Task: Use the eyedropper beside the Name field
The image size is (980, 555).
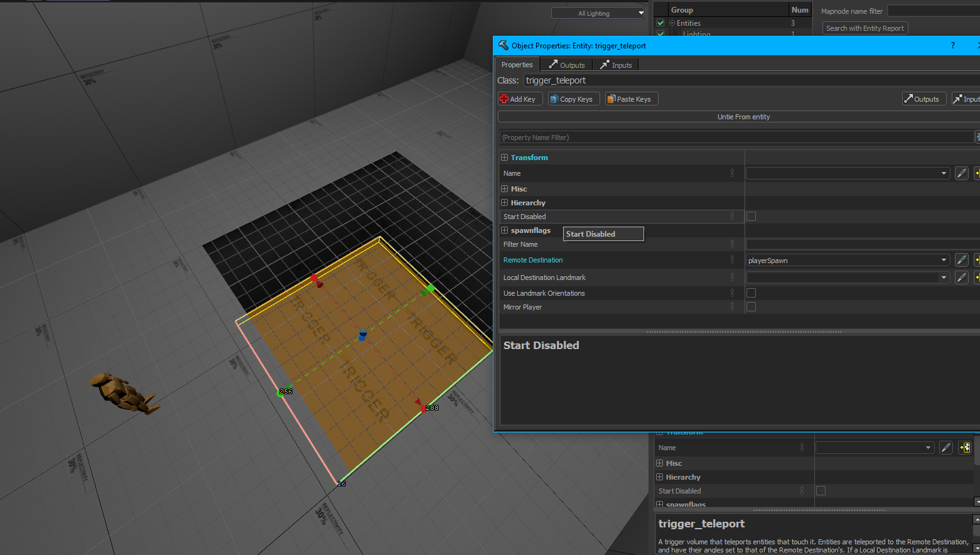Action: [962, 173]
